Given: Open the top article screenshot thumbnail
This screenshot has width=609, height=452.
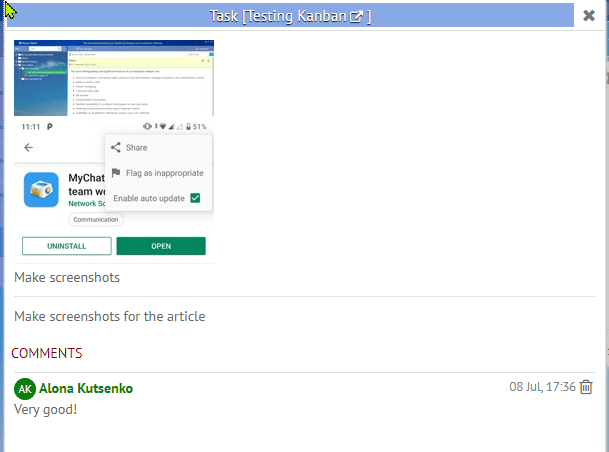Looking at the screenshot, I should pos(114,78).
